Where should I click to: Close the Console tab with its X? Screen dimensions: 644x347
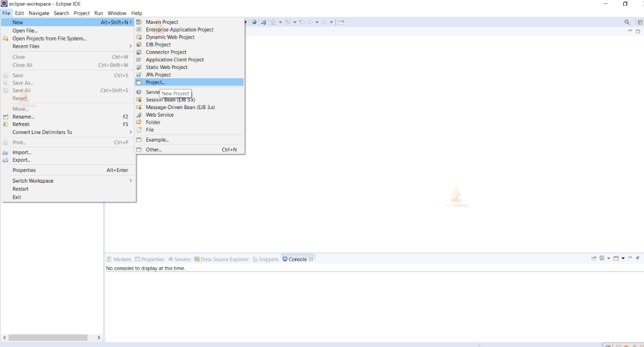click(311, 259)
